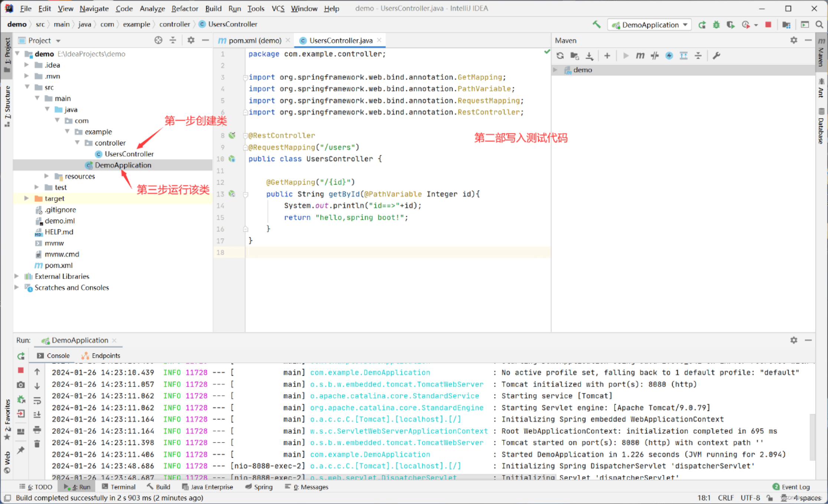The height and width of the screenshot is (504, 828).
Task: Reimport all Maven projects
Action: pyautogui.click(x=560, y=56)
